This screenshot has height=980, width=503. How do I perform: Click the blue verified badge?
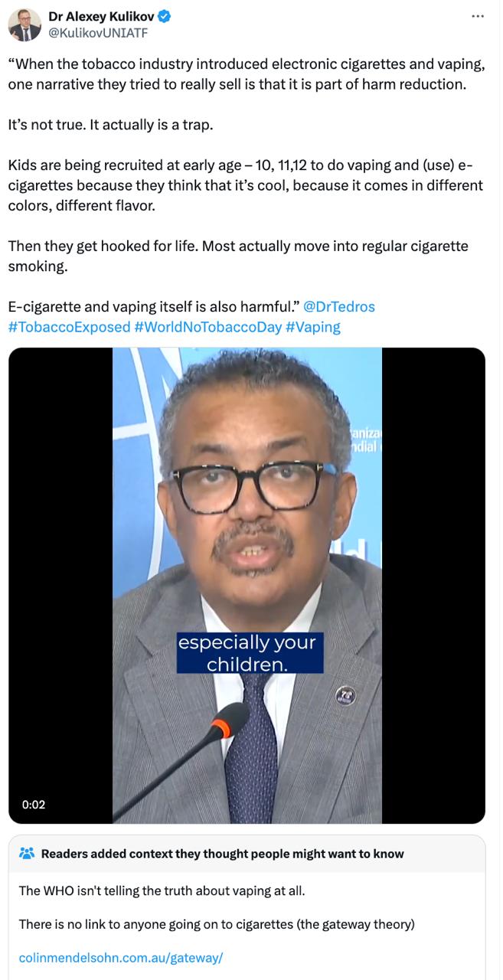click(x=164, y=16)
